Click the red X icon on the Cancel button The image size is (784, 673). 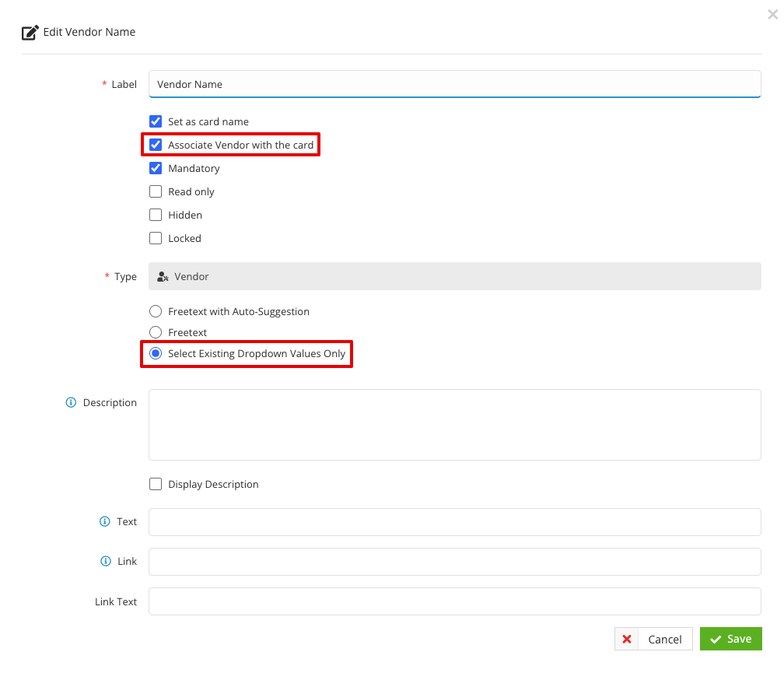[627, 639]
